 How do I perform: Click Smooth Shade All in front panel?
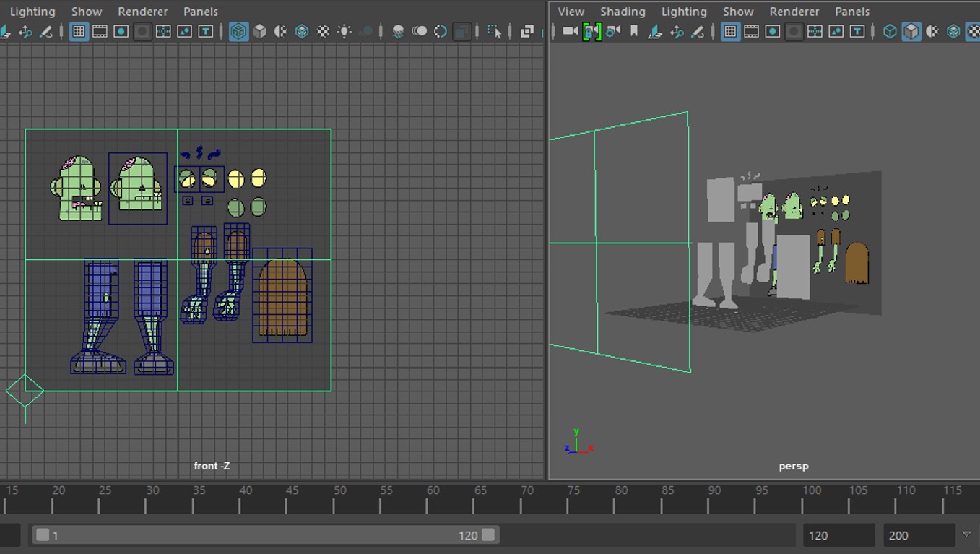coord(259,32)
